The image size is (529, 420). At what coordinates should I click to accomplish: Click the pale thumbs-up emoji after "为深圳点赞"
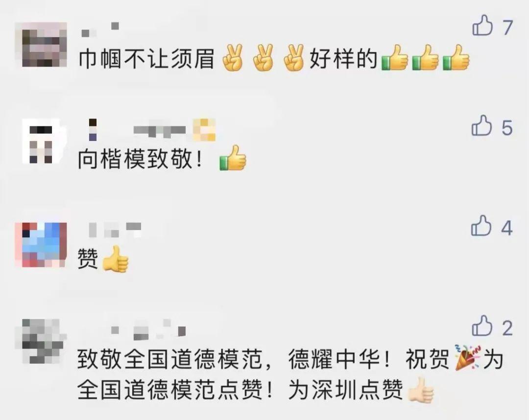click(421, 390)
